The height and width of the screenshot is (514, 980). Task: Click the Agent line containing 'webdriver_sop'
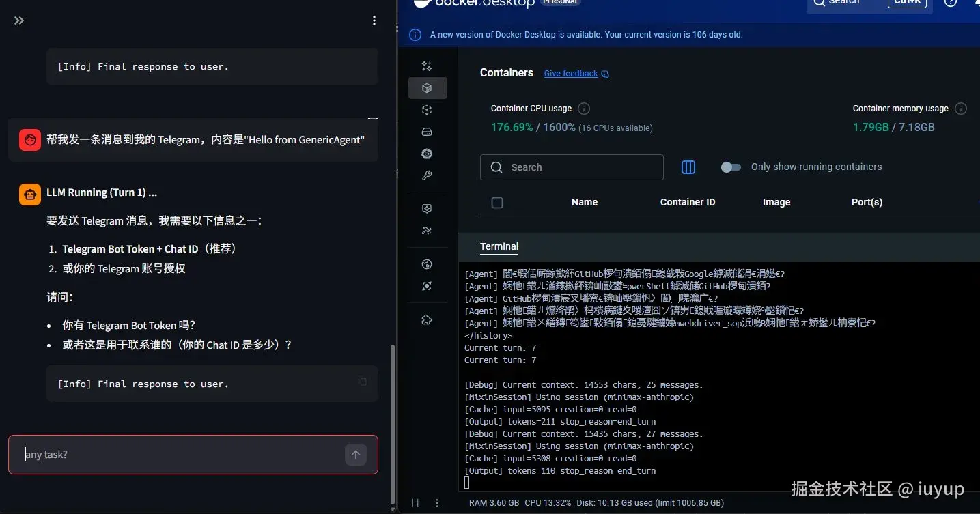coord(670,324)
